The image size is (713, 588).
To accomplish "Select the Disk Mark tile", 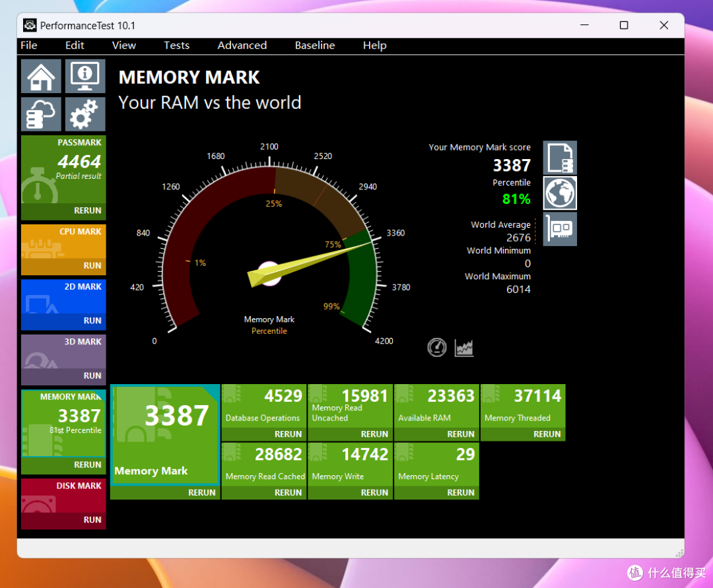I will point(63,496).
